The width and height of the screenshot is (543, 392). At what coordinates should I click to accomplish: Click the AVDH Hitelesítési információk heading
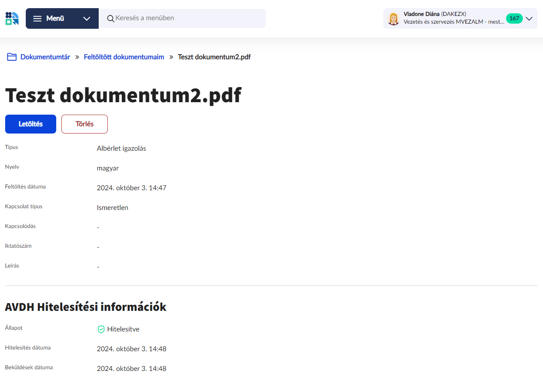(85, 307)
